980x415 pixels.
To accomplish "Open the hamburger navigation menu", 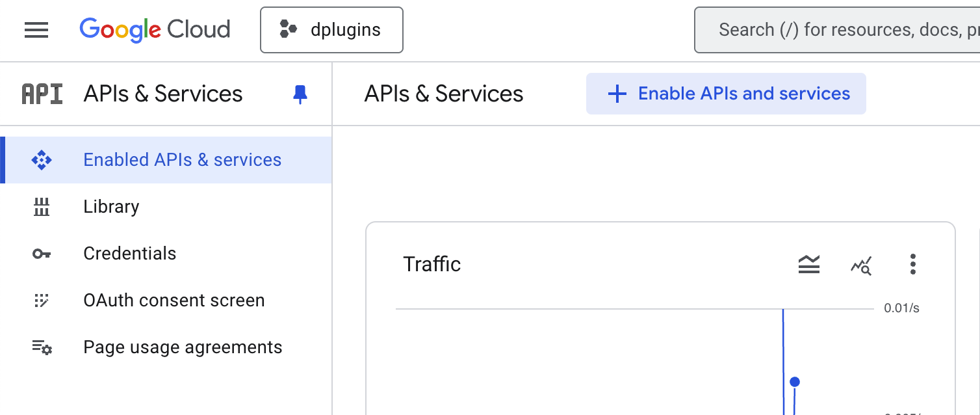I will [x=36, y=30].
